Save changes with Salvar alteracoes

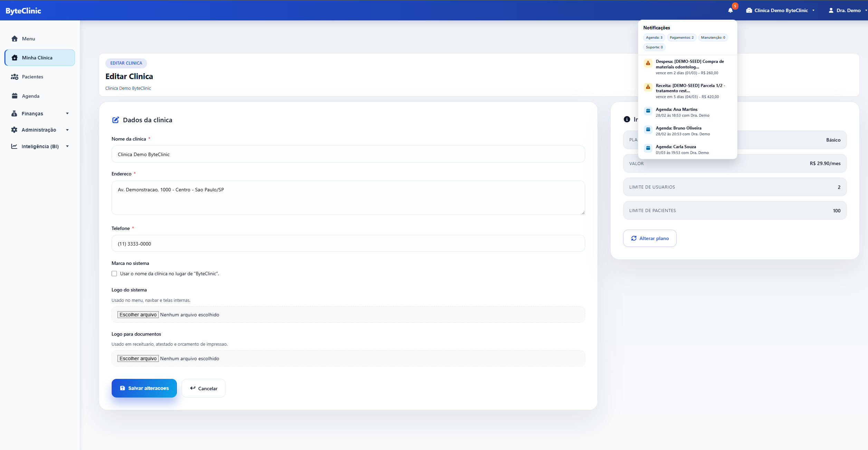tap(144, 388)
